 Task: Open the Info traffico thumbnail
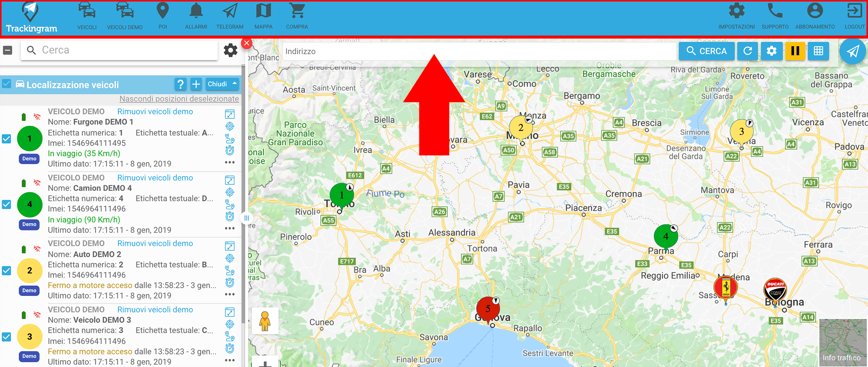tap(843, 343)
